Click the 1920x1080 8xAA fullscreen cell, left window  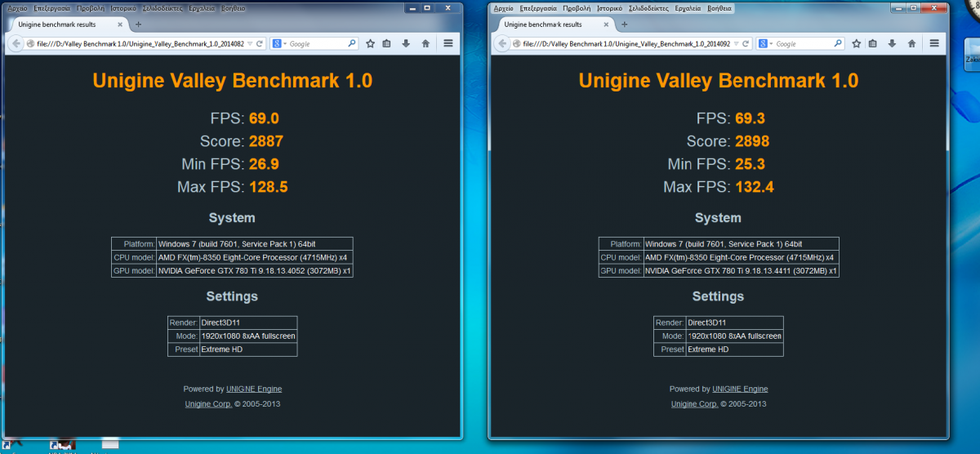point(248,336)
